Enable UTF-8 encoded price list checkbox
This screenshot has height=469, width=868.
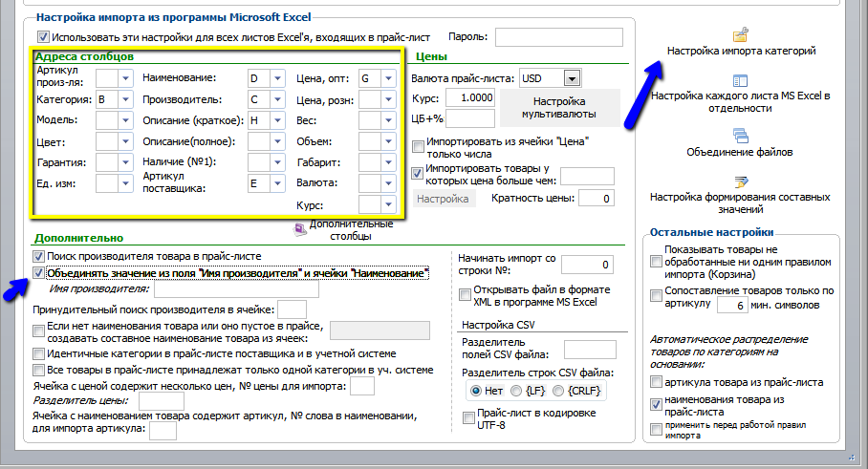[468, 418]
